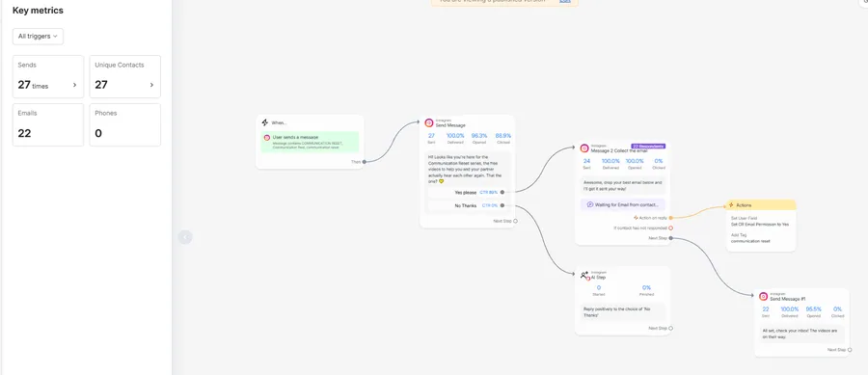This screenshot has height=375, width=868.
Task: Open the All triggers dropdown
Action: pos(38,36)
